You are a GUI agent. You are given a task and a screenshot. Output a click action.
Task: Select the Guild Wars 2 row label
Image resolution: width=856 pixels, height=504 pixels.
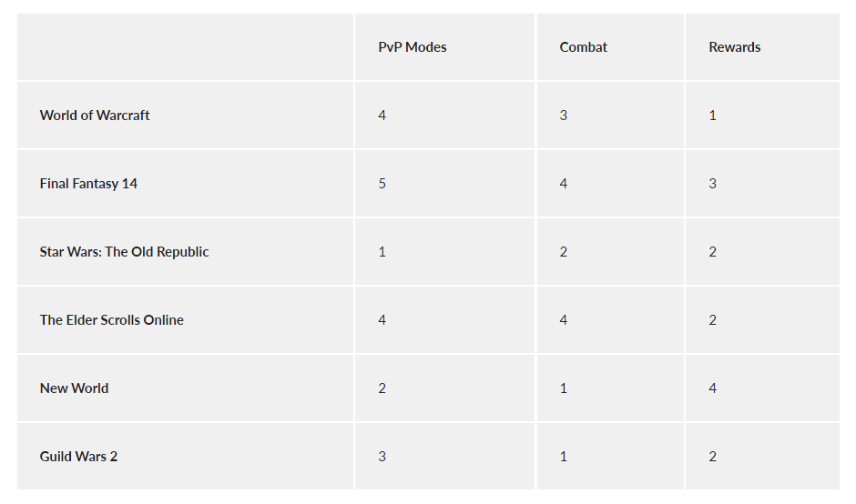78,457
